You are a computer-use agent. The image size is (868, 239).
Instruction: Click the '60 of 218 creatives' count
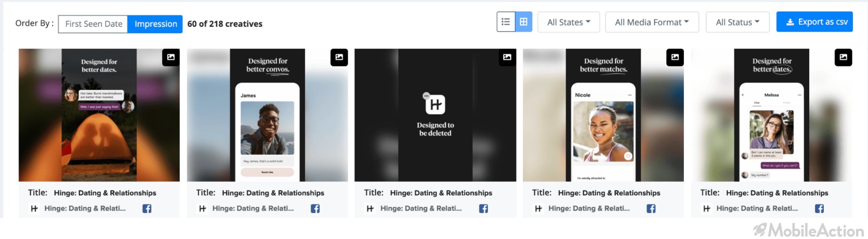(225, 24)
